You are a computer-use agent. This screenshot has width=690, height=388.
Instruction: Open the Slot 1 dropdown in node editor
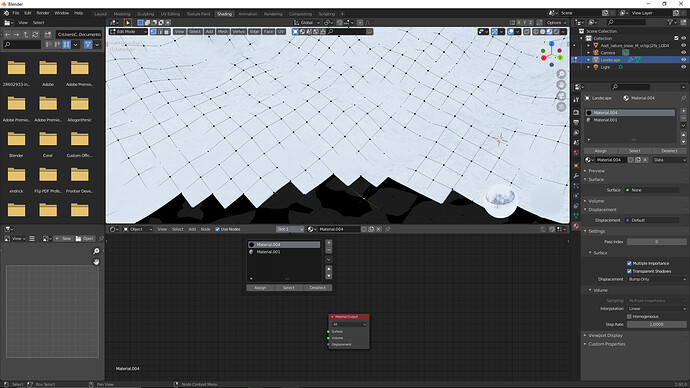pos(290,229)
